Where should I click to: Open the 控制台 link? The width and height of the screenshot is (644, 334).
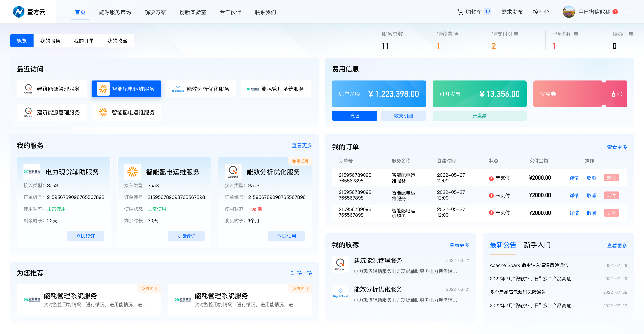coord(541,12)
